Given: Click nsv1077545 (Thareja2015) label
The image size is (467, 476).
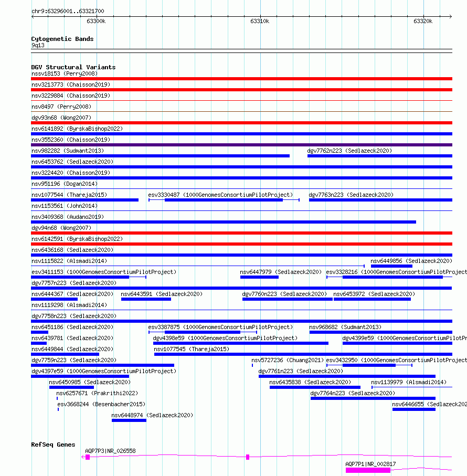Looking at the screenshot, I should 192,349.
